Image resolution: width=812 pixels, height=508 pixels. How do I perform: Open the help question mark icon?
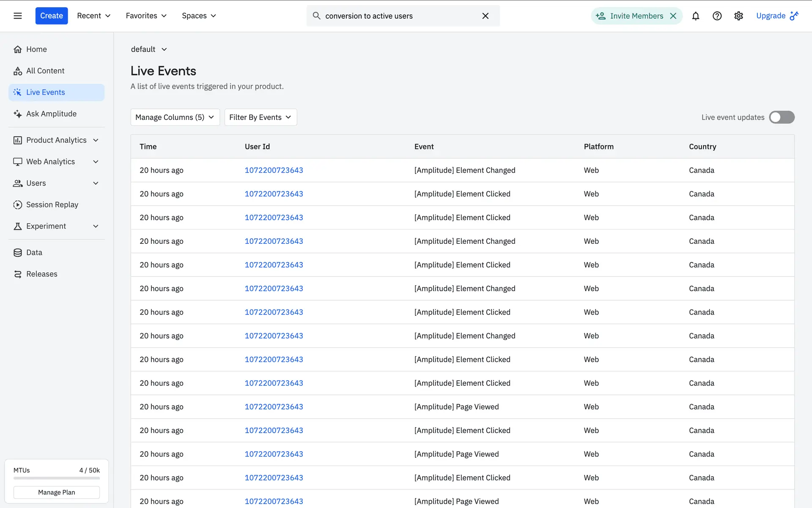click(717, 16)
